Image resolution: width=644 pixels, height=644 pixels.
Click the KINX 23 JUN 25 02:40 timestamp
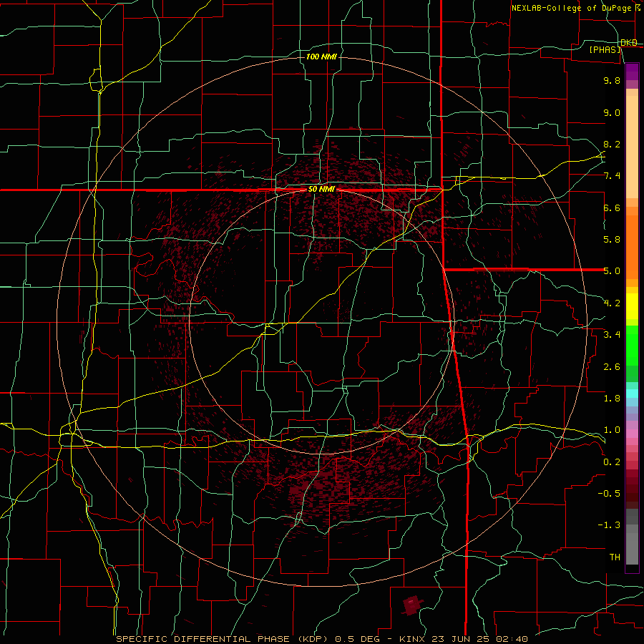pos(464,639)
